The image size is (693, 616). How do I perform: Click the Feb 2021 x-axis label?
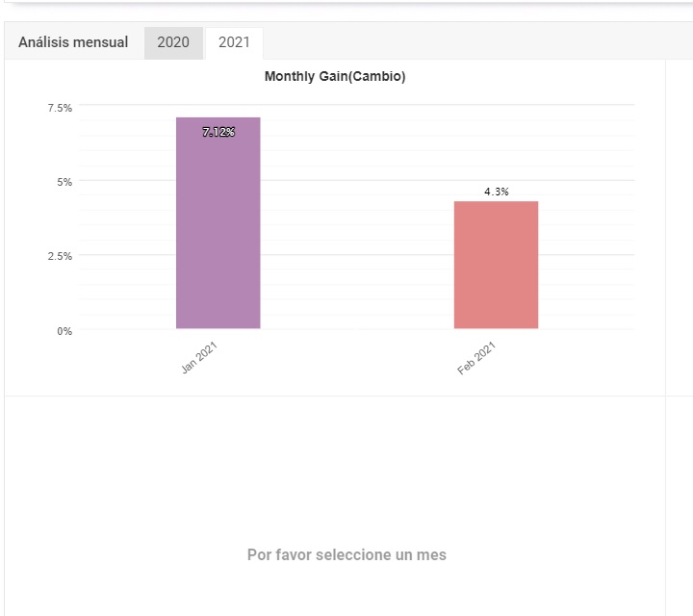click(x=476, y=358)
